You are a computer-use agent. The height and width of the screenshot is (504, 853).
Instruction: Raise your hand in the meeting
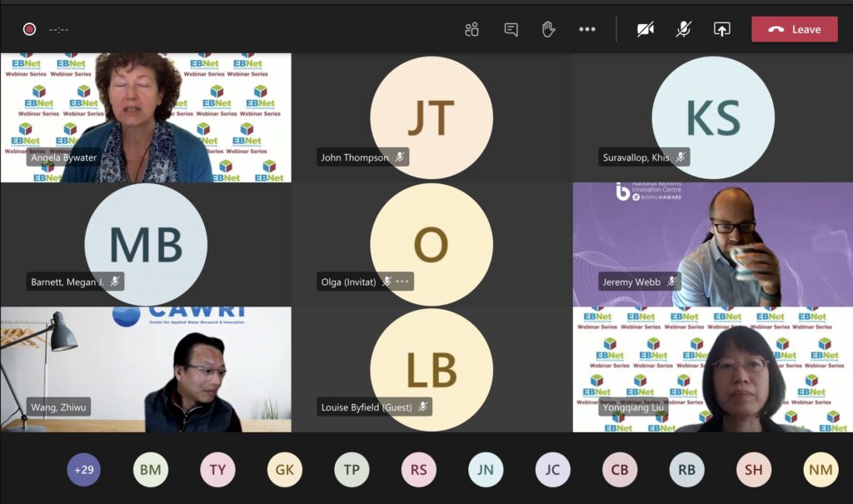(x=548, y=29)
